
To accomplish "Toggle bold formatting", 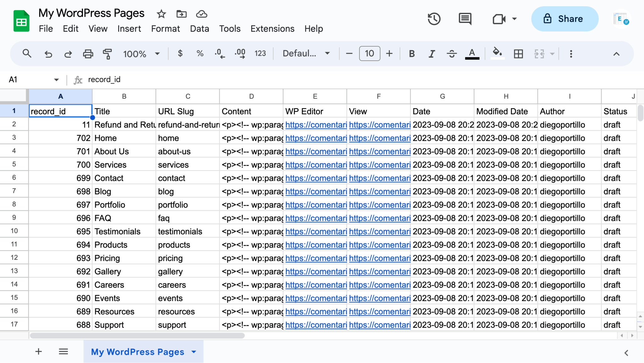I will (x=412, y=53).
